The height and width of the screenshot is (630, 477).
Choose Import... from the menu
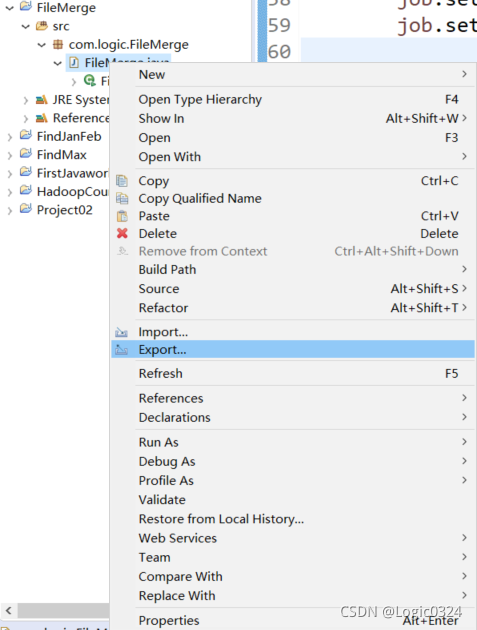(x=293, y=332)
